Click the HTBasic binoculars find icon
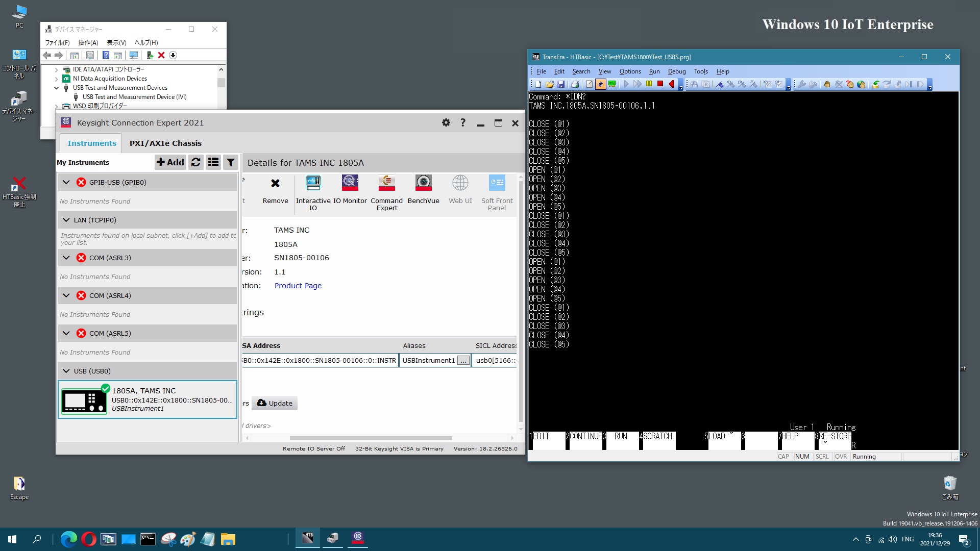 pyautogui.click(x=694, y=84)
